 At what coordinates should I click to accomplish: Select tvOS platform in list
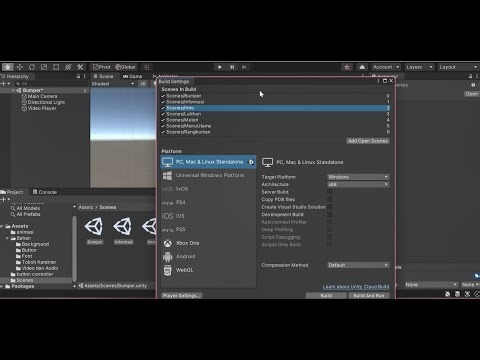208,189
